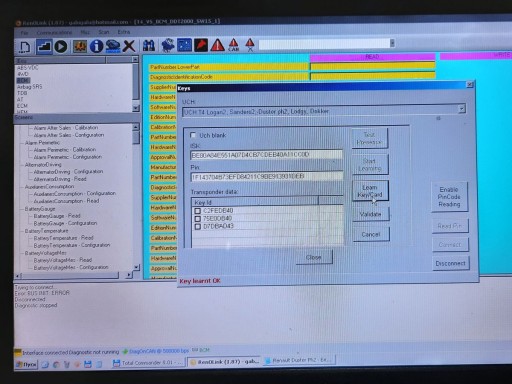
Task: Click the warning triangle labeled CAN
Action: (234, 45)
